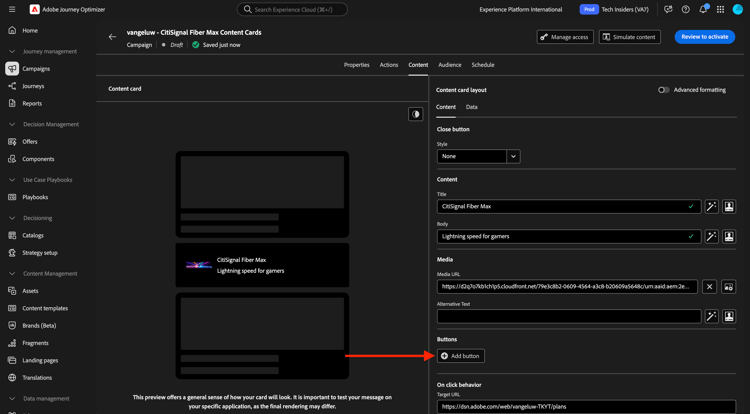Click the Search Experience Cloud field

tap(292, 9)
